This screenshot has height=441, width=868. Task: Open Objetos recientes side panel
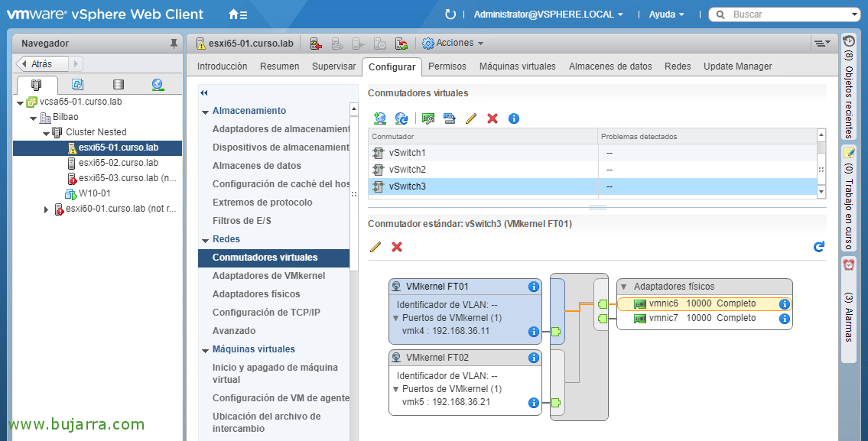tap(849, 87)
